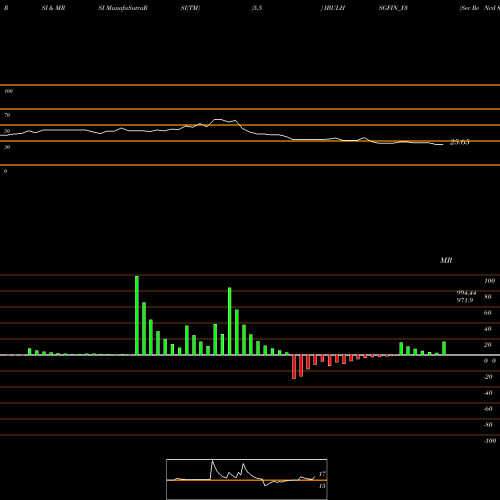Screen dimensions: 500x500
Task: Click the 60 label on MR right axis
Action: (487, 313)
